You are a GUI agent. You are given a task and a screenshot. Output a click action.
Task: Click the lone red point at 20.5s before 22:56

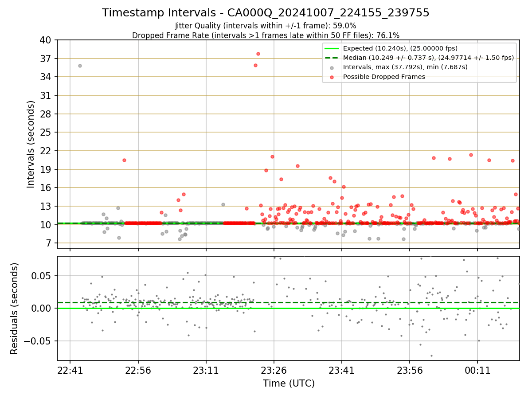[124, 160]
